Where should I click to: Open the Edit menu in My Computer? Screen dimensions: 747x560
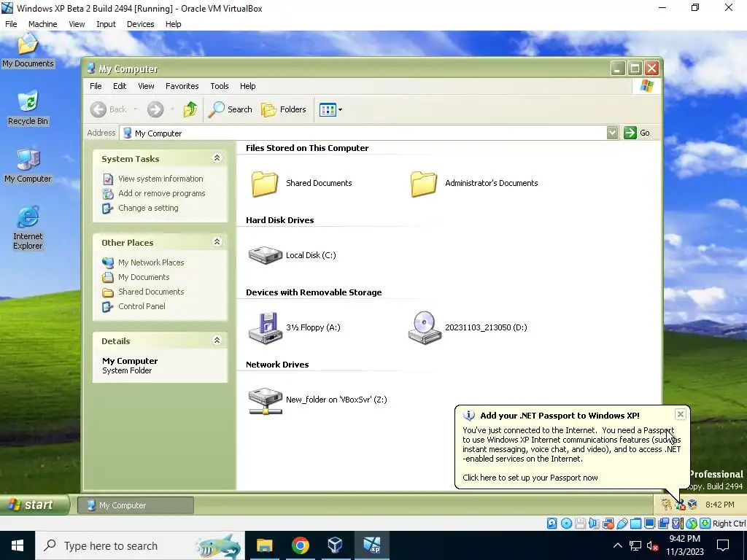(x=120, y=86)
